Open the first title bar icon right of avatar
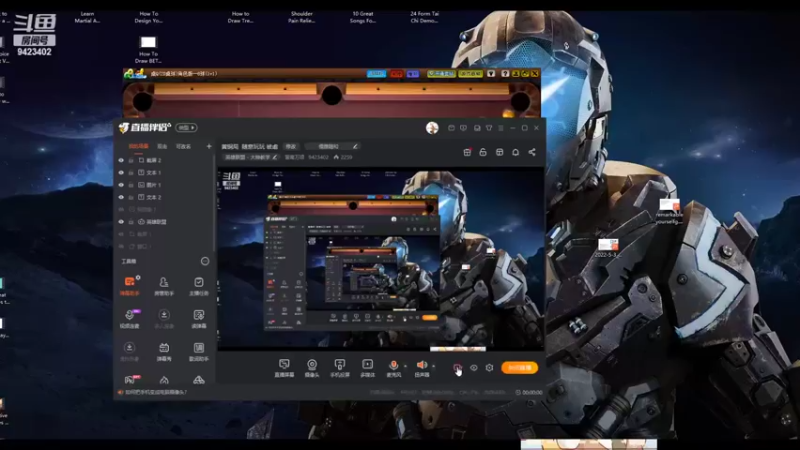Image resolution: width=800 pixels, height=450 pixels. click(x=451, y=128)
